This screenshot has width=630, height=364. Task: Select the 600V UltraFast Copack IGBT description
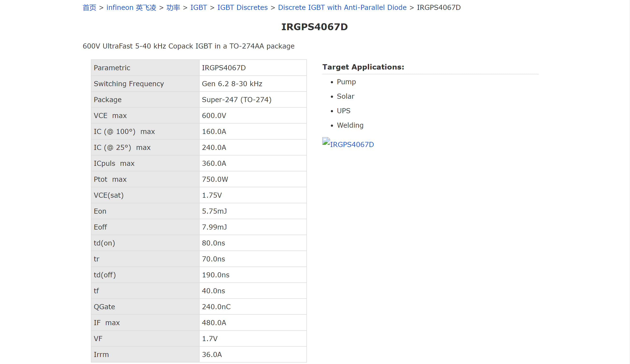pyautogui.click(x=188, y=46)
